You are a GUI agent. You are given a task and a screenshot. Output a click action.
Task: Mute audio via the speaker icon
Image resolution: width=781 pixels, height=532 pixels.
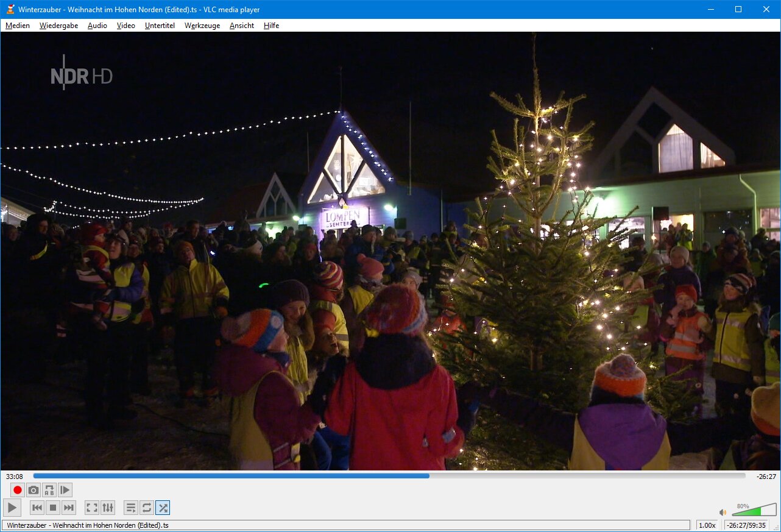(723, 512)
